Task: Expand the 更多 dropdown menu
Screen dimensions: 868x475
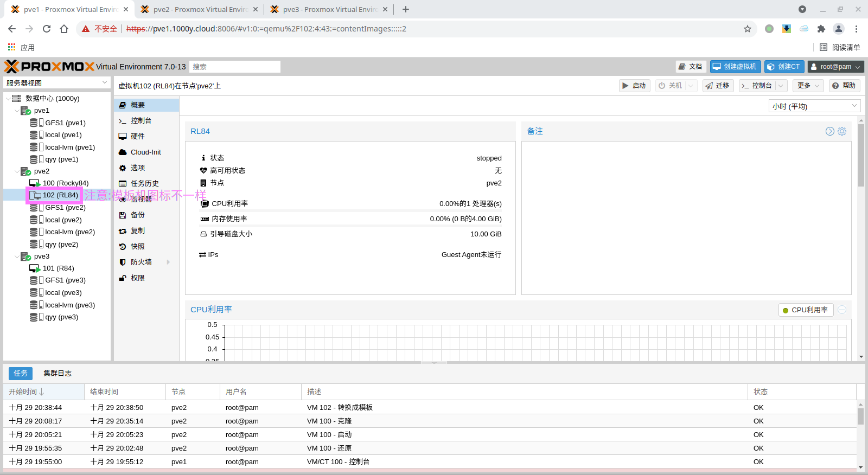Action: point(808,86)
